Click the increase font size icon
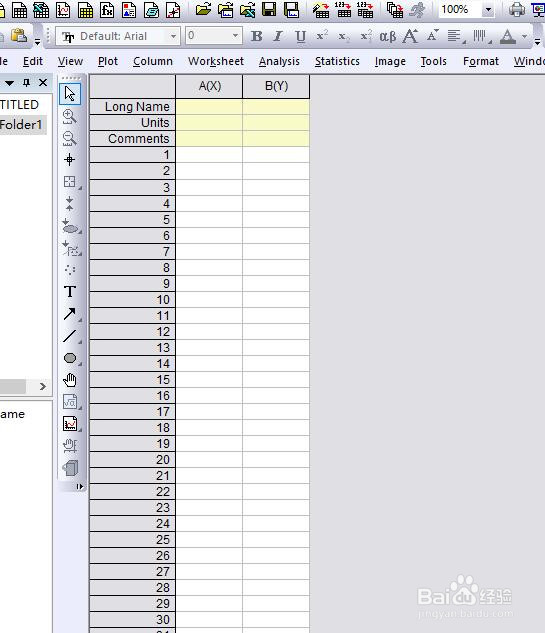Viewport: 545px width, 633px height. 410,36
